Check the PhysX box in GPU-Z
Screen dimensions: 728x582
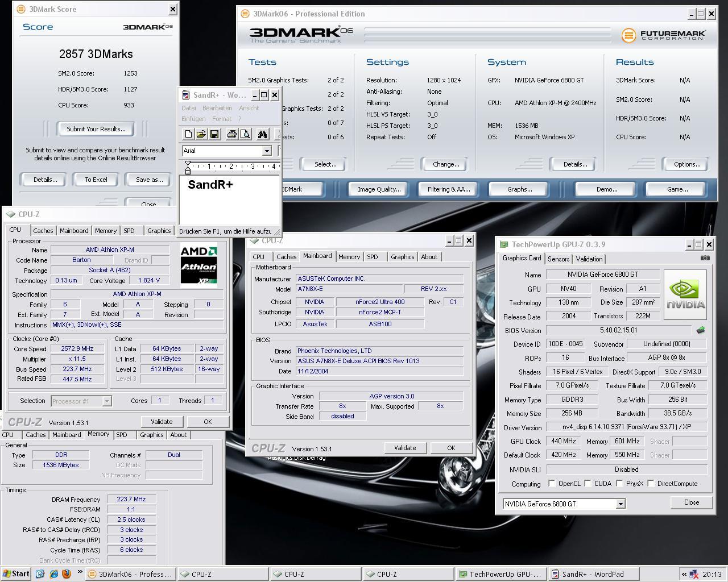tap(619, 484)
